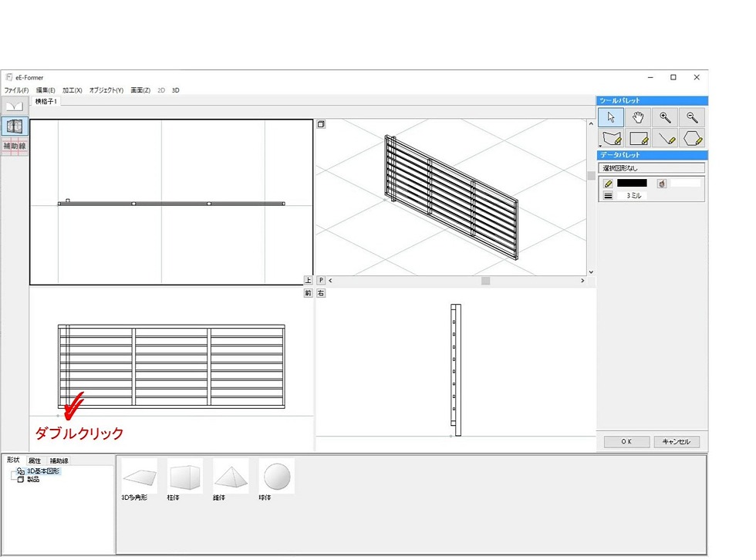
Task: Click the 選択図形なし field
Action: 651,168
